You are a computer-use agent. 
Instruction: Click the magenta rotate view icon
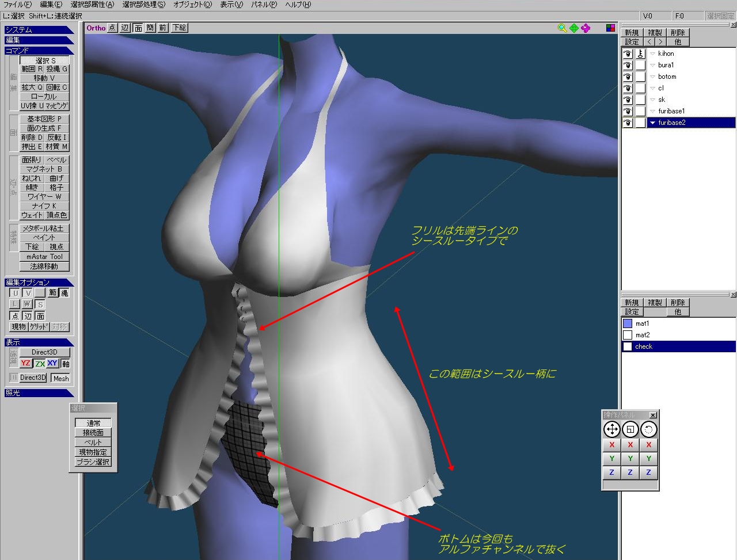click(586, 28)
